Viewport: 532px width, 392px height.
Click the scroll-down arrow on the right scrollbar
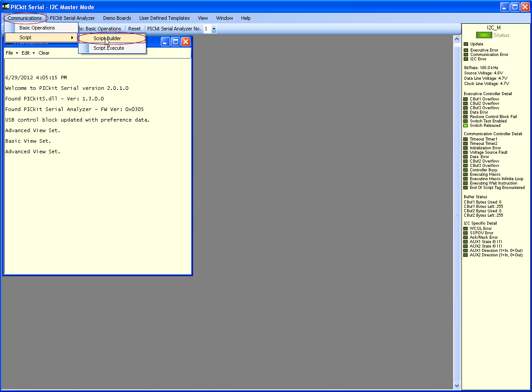pos(457,386)
